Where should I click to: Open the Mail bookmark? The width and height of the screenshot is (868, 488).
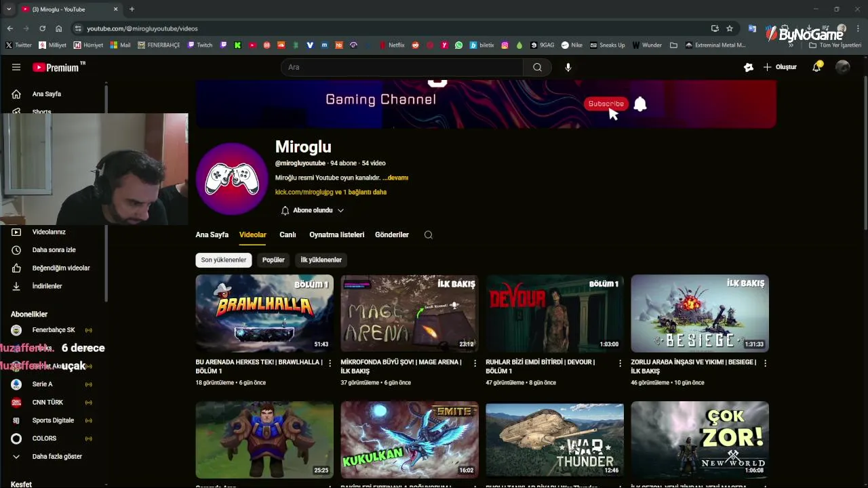[120, 45]
